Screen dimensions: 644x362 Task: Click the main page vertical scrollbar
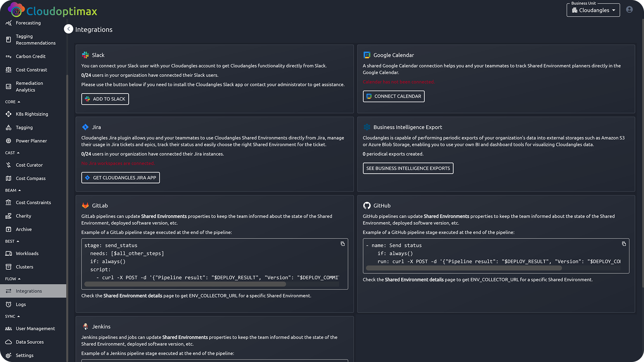click(642, 153)
